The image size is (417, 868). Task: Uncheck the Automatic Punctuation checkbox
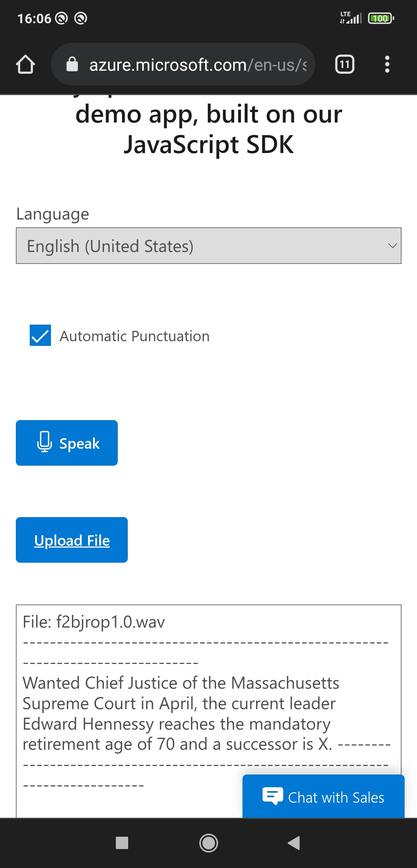tap(40, 335)
